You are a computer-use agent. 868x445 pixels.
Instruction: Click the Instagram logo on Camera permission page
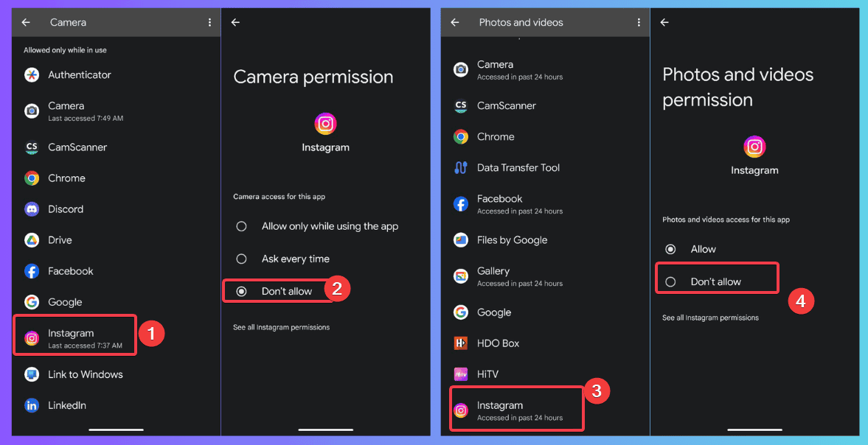tap(325, 123)
